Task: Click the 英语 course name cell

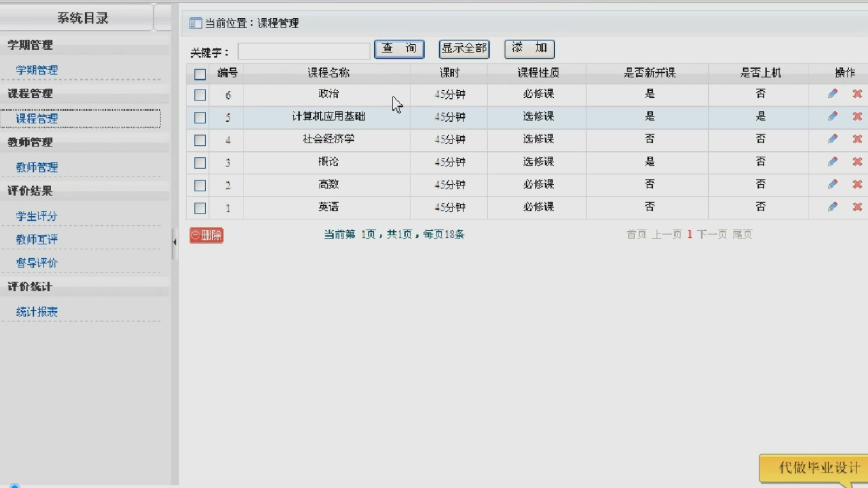Action: point(329,207)
